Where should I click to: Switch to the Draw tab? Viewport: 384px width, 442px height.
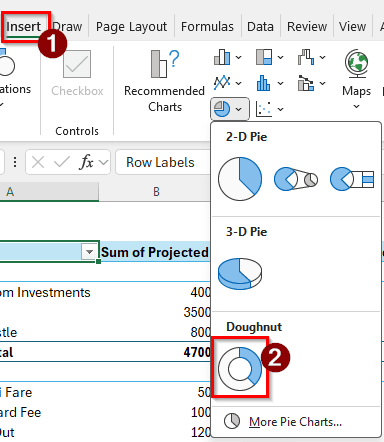pos(68,27)
